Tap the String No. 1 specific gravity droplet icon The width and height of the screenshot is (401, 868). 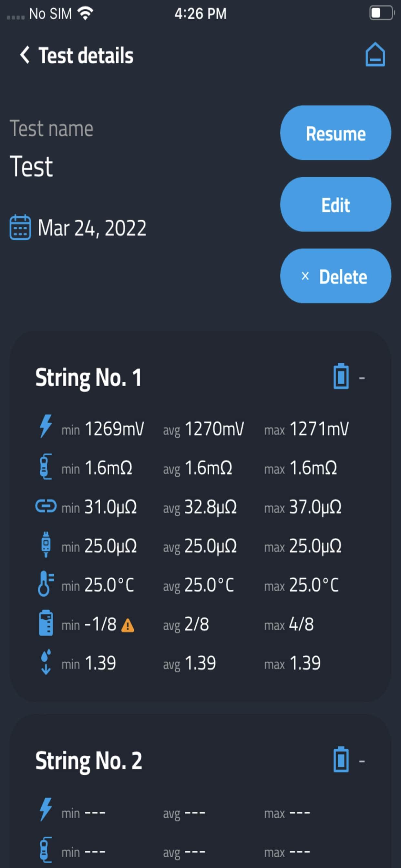(x=46, y=662)
